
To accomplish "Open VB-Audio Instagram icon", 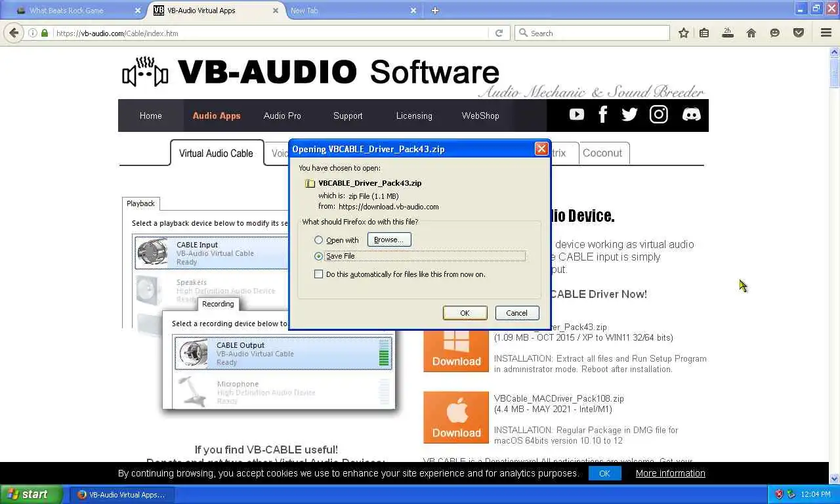I will click(659, 115).
